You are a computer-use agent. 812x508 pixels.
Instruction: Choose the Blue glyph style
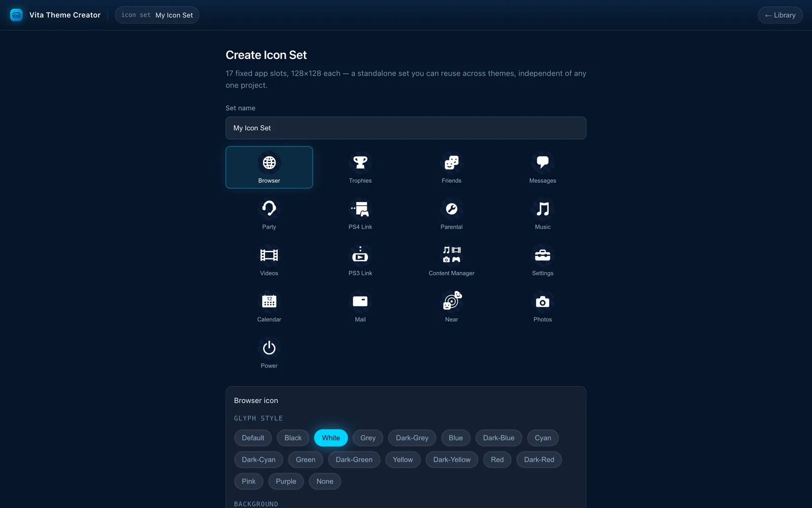456,438
